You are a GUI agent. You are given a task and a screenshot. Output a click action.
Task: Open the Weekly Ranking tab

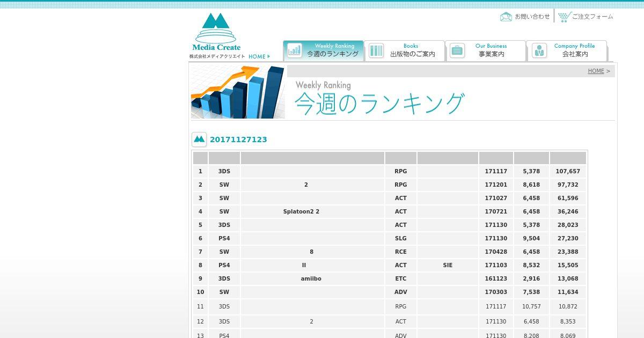[x=324, y=50]
